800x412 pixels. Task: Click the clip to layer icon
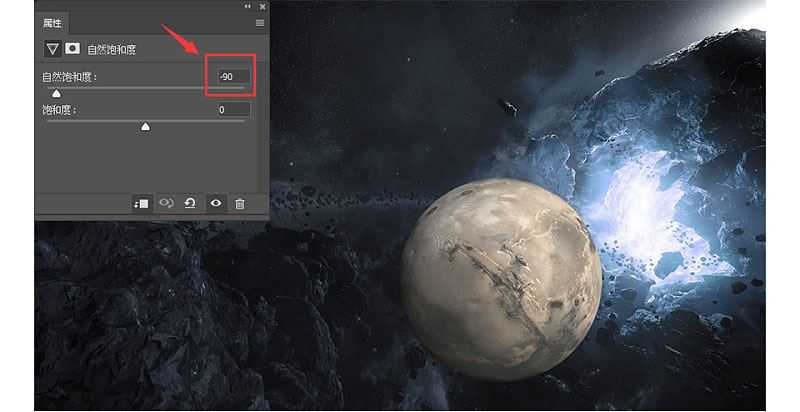tap(142, 203)
